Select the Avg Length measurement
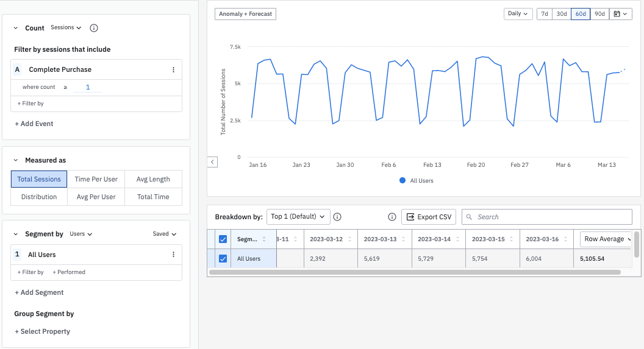This screenshot has height=349, width=644. pos(153,179)
